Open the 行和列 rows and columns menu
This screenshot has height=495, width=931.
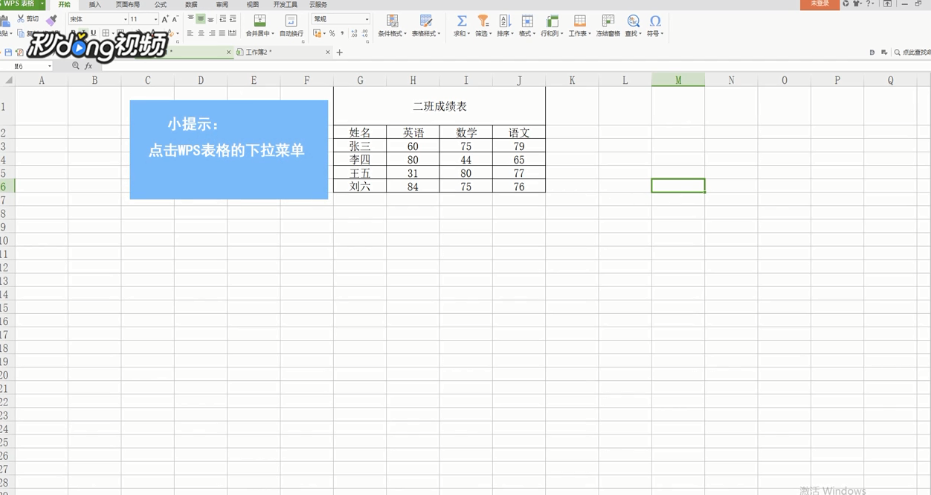(552, 25)
